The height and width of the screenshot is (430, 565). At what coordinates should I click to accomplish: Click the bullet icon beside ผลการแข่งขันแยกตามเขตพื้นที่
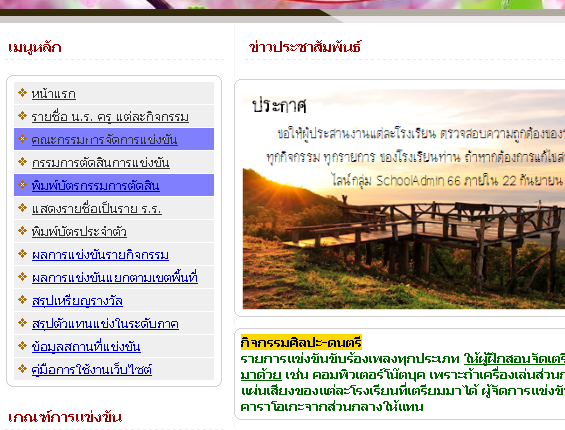tap(22, 277)
